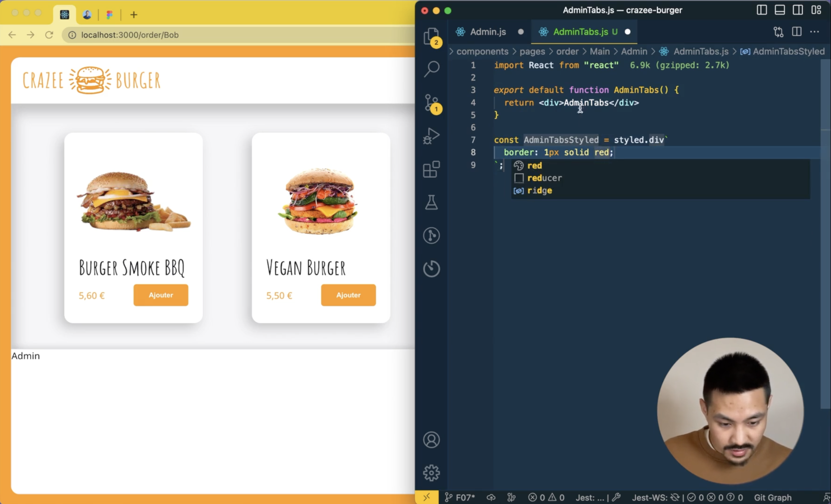Screen dimensions: 831x504
Task: Open the Search view icon
Action: (431, 69)
